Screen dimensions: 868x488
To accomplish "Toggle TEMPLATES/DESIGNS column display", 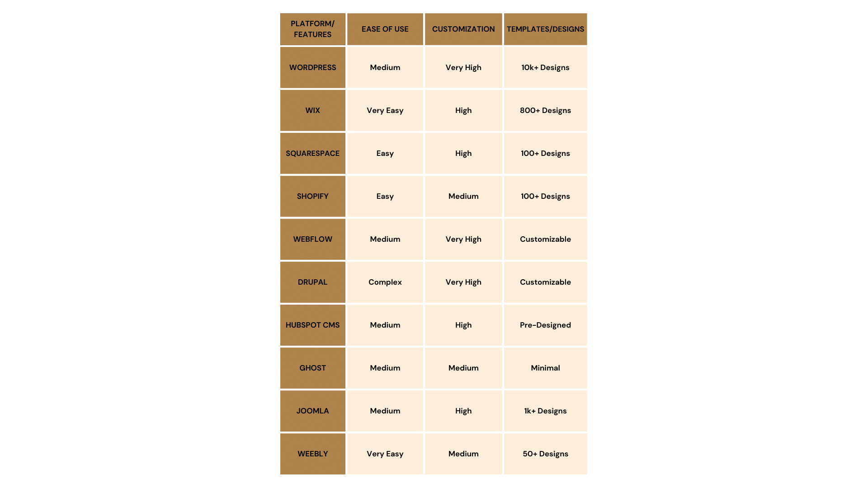I will [x=545, y=28].
